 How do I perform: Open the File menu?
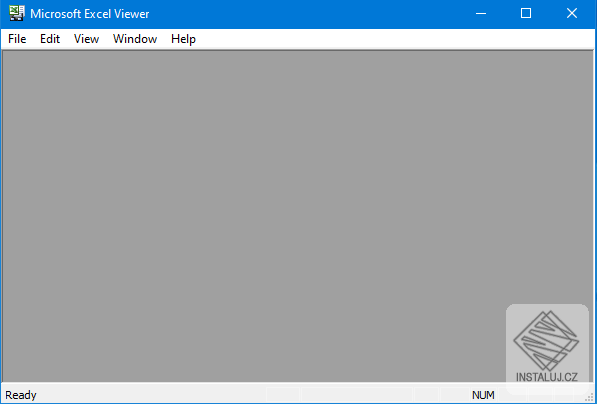[17, 39]
